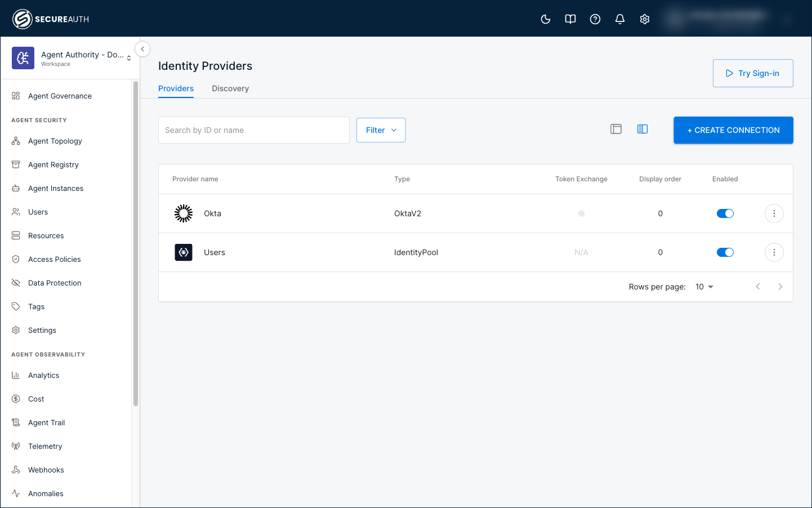Open the notifications bell
812x508 pixels.
coord(620,19)
